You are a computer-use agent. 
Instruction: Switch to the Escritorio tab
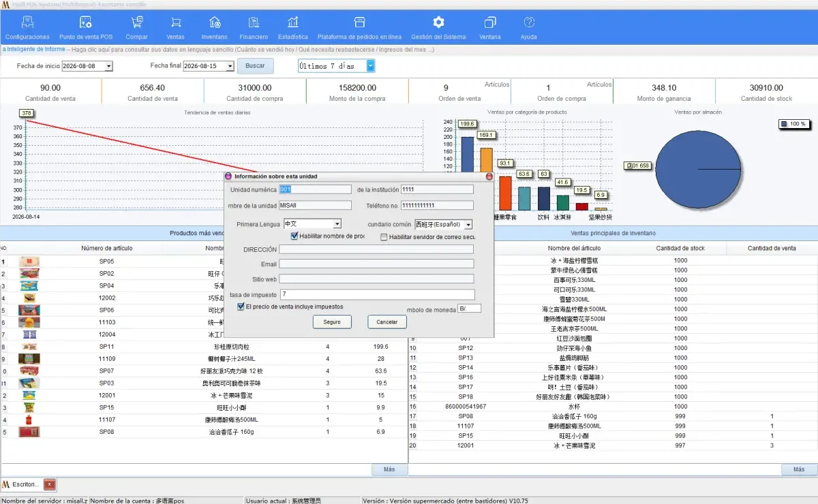click(x=22, y=484)
